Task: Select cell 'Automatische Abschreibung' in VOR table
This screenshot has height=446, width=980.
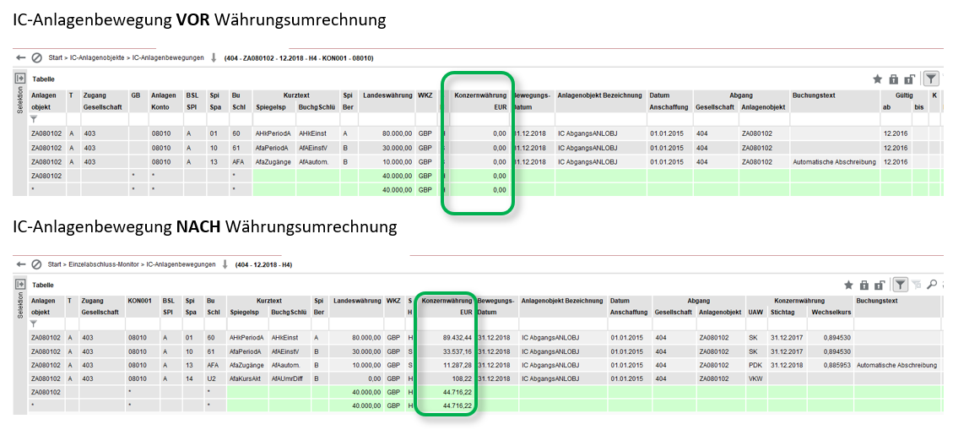Action: click(x=834, y=161)
